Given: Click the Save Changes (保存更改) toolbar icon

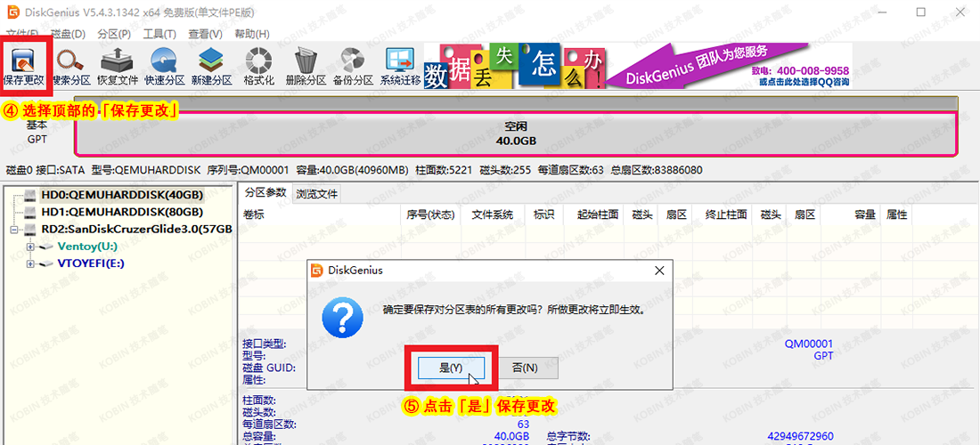Looking at the screenshot, I should click(x=24, y=67).
